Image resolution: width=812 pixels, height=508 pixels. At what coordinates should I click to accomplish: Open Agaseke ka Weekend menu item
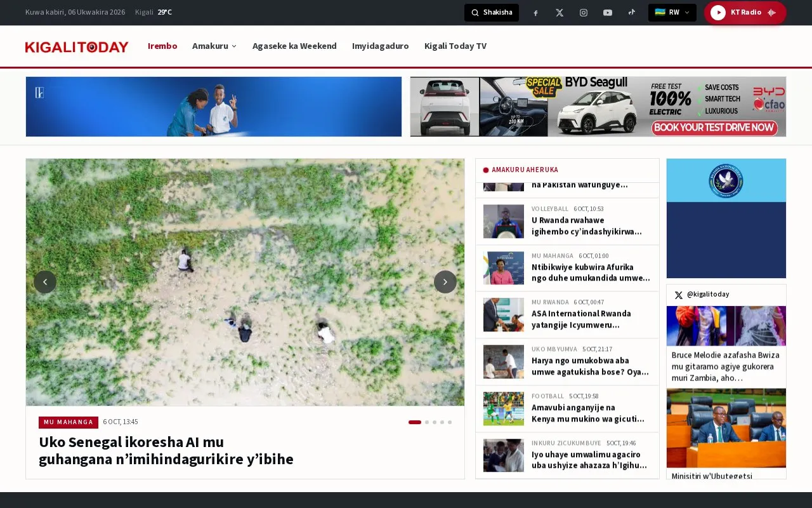[x=294, y=46]
